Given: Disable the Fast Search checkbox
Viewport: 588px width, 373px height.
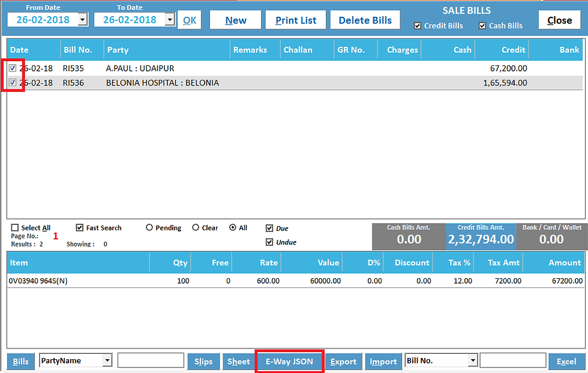Looking at the screenshot, I should 79,227.
